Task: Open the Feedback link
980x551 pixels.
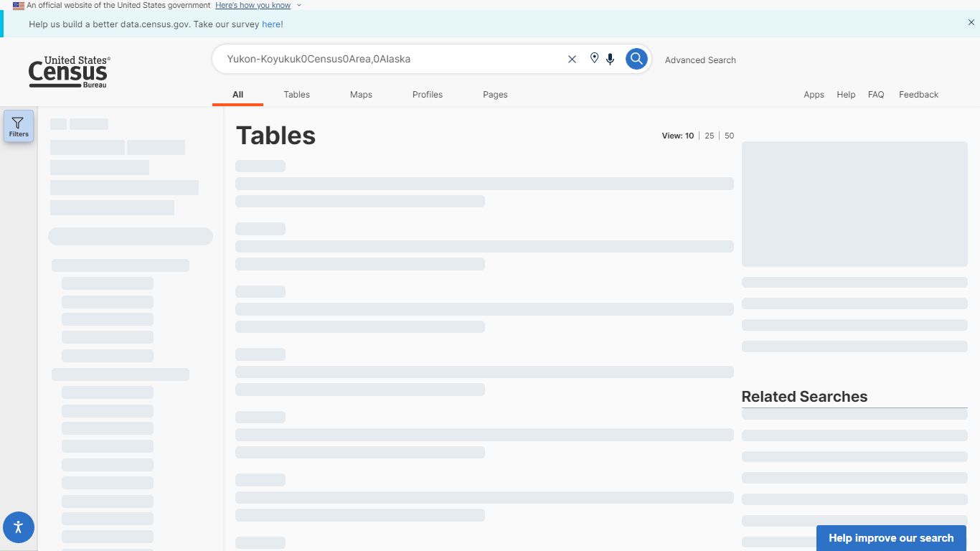Action: (918, 95)
